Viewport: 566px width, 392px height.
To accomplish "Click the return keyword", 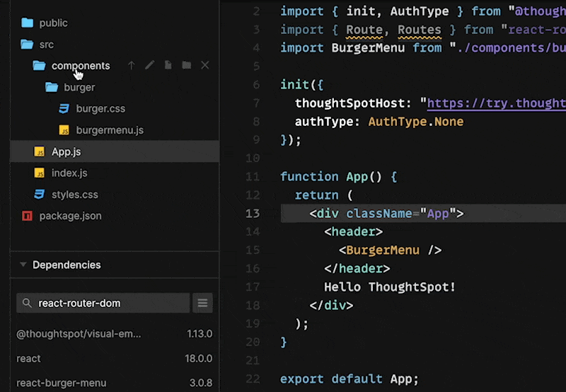I will [316, 195].
